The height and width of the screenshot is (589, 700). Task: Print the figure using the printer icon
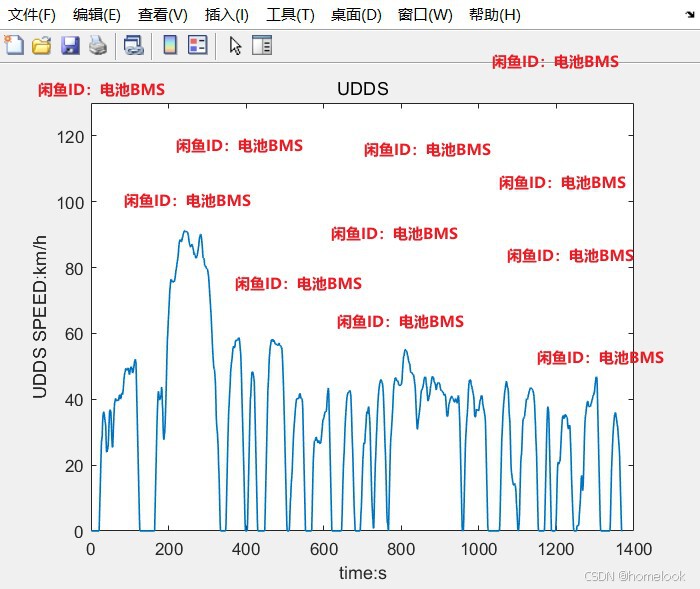[x=98, y=46]
